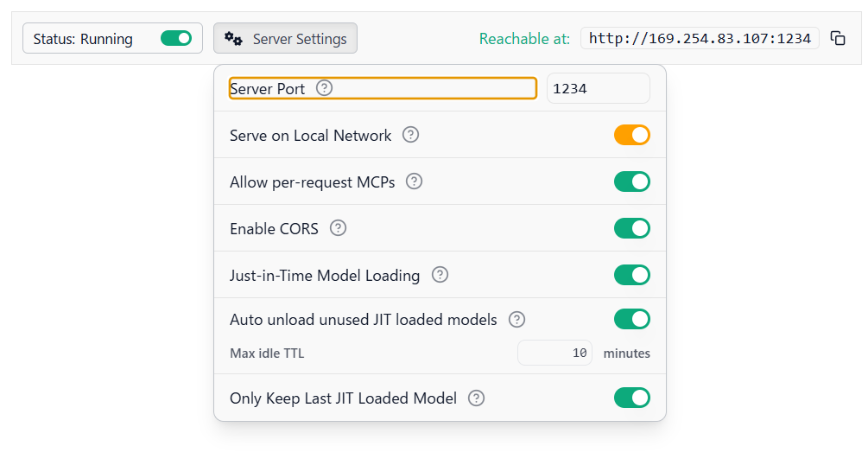Click the Server Port number field

coord(599,88)
